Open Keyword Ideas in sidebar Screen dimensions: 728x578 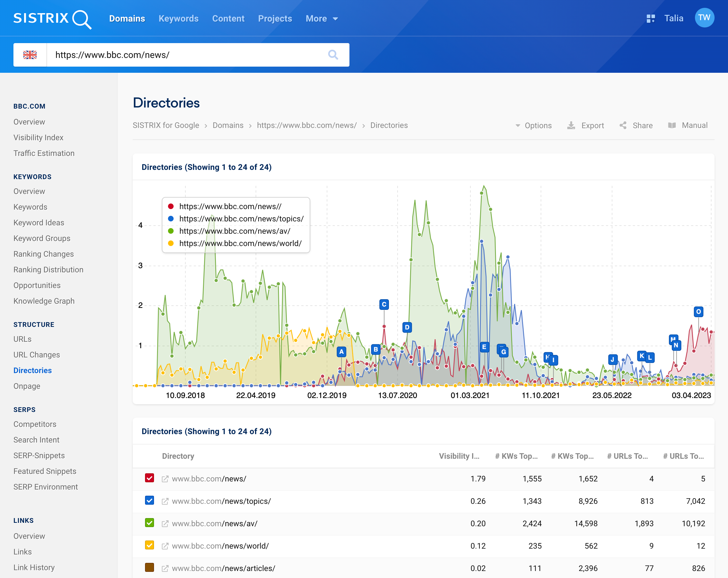pos(39,223)
